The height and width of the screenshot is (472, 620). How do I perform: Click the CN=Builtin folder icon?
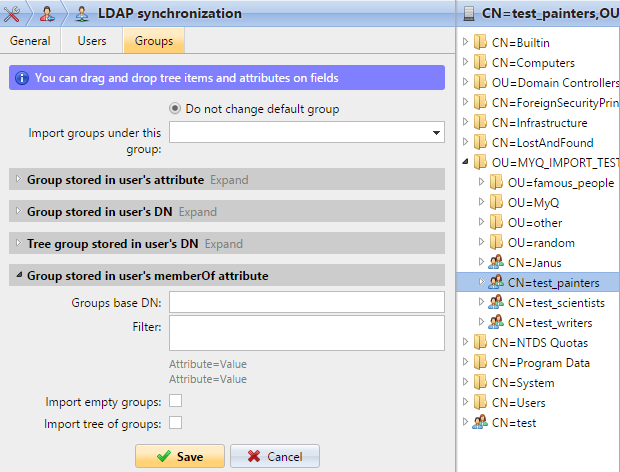point(480,43)
